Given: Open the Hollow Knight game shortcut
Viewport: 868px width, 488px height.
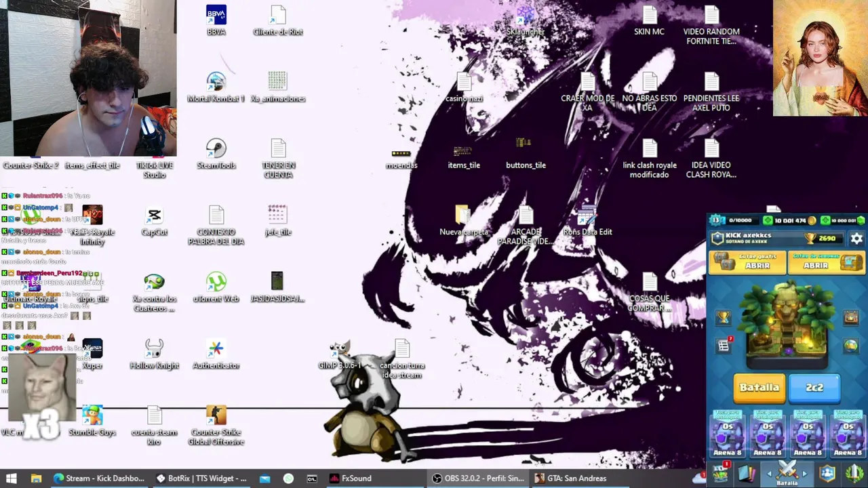Looking at the screenshot, I should tap(155, 354).
